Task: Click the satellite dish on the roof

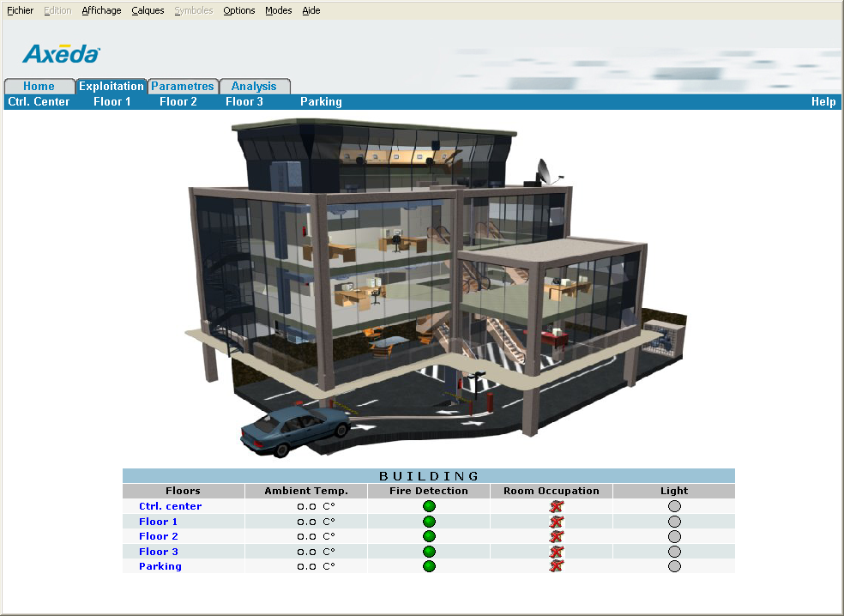Action: pyautogui.click(x=545, y=172)
